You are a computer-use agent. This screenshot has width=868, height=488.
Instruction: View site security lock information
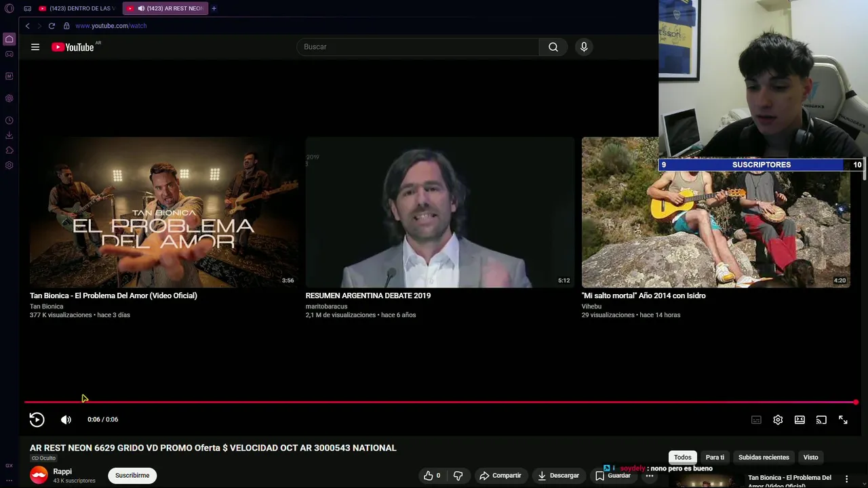66,26
